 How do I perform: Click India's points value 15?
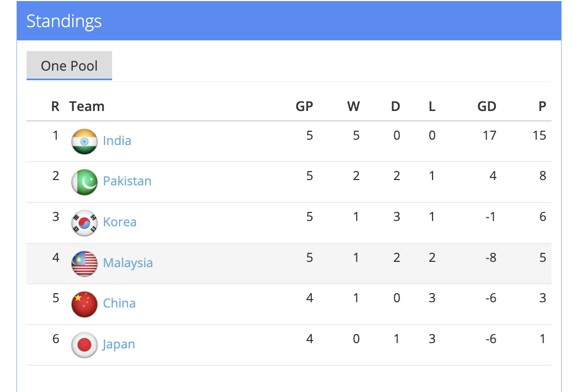(x=539, y=135)
